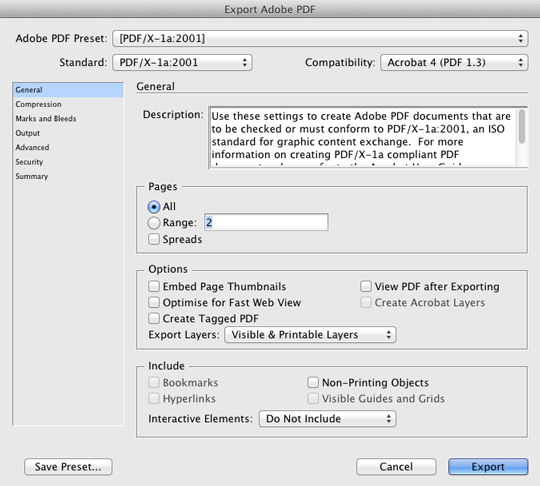Screen dimensions: 540x486
Task: Switch to the Advanced category
Action: point(68,147)
